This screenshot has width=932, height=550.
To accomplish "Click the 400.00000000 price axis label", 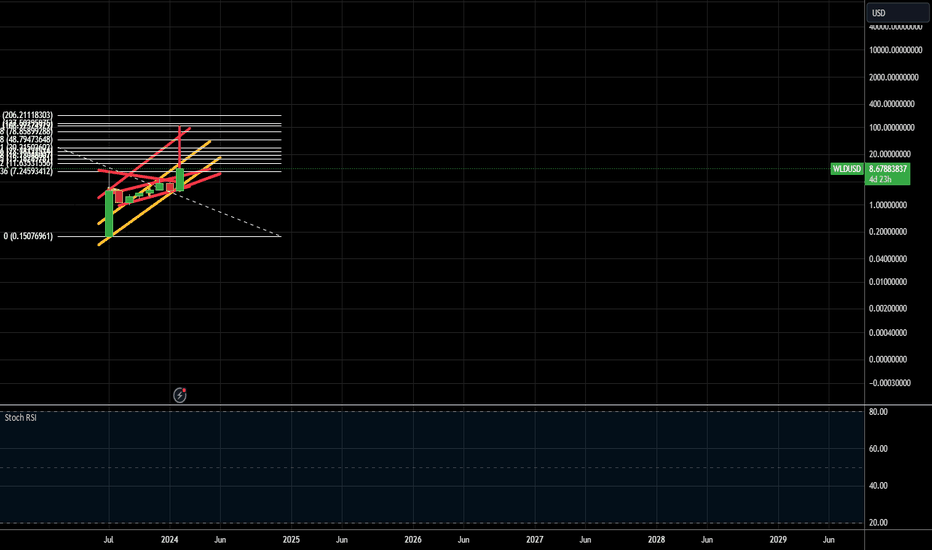I will click(892, 104).
